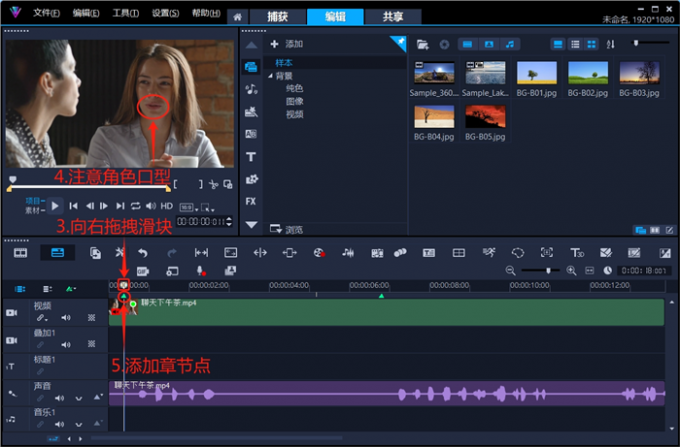Image resolution: width=680 pixels, height=447 pixels.
Task: Toggle audio files visibility in library
Action: pos(510,44)
